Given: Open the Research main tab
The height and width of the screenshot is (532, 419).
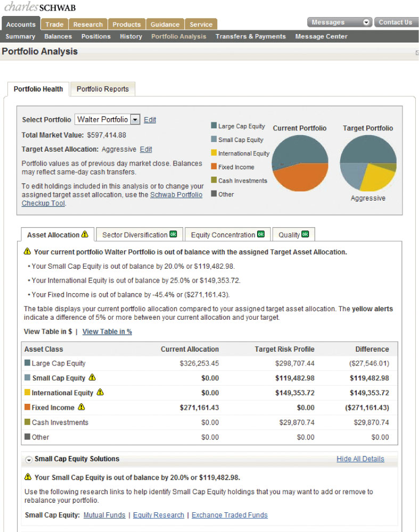Looking at the screenshot, I should click(x=88, y=24).
